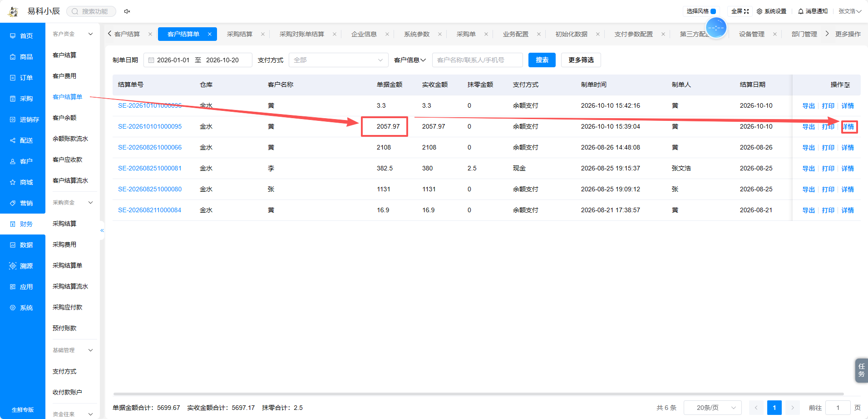
Task: Switch to the 企业信息 tab
Action: point(364,34)
